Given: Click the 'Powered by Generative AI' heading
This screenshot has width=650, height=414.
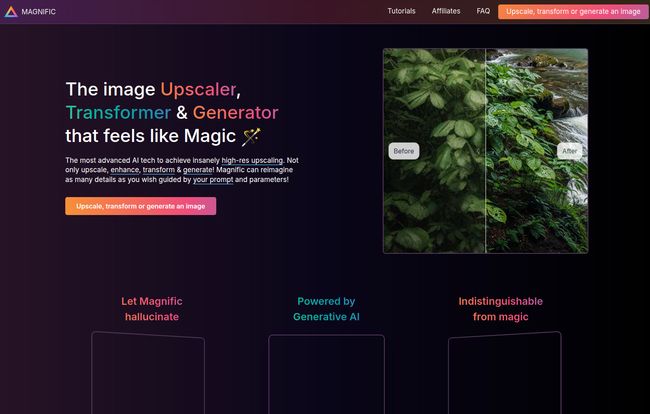Looking at the screenshot, I should 326,309.
